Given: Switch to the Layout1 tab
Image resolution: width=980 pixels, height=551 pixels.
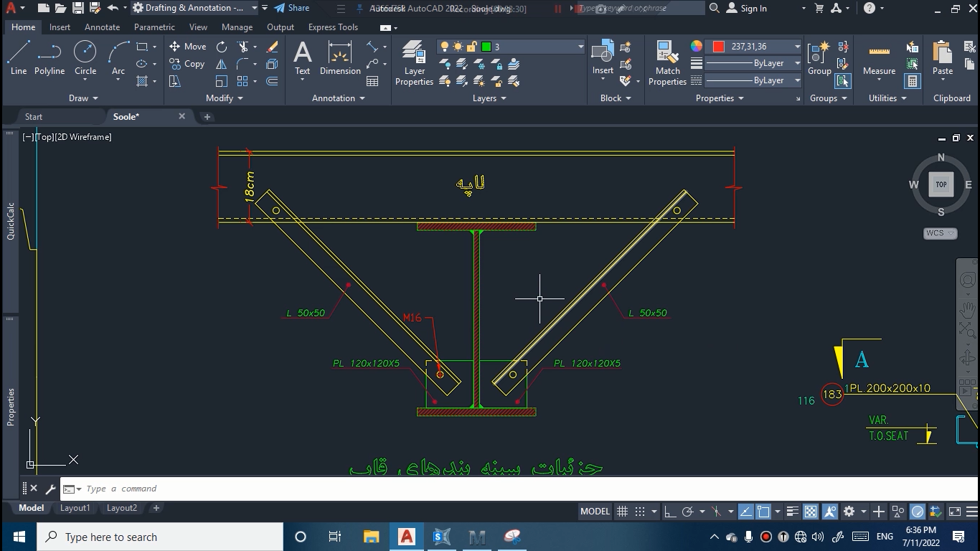Looking at the screenshot, I should (x=75, y=508).
